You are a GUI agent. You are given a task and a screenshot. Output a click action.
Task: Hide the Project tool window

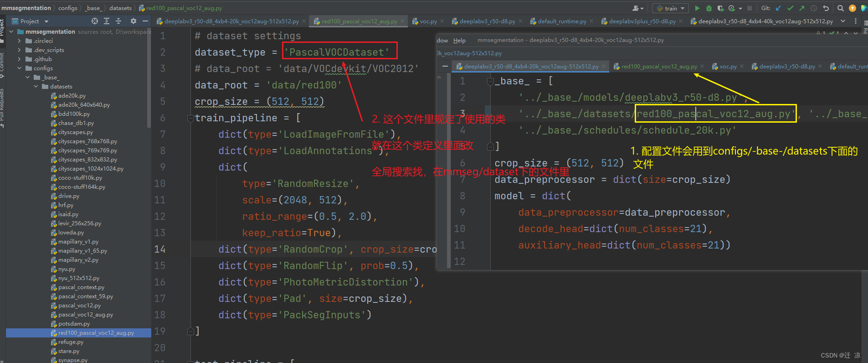click(x=145, y=21)
